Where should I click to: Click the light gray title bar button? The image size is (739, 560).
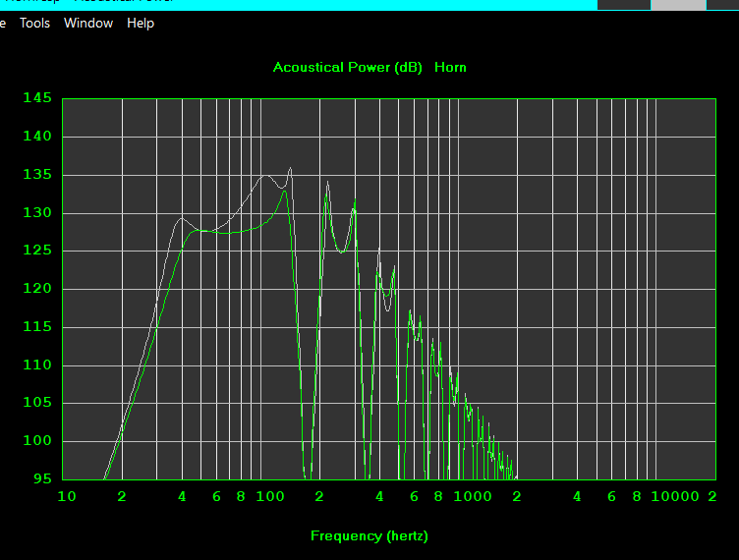click(x=678, y=5)
